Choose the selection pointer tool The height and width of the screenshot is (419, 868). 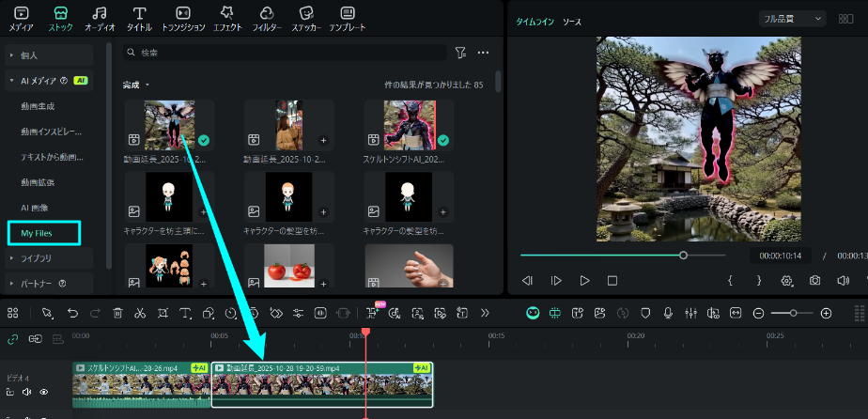pos(48,313)
